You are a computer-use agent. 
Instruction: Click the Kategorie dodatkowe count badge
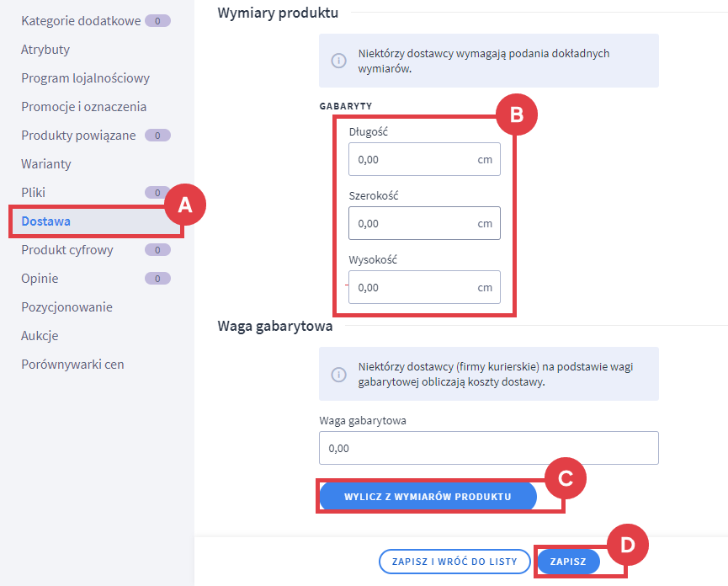click(158, 21)
